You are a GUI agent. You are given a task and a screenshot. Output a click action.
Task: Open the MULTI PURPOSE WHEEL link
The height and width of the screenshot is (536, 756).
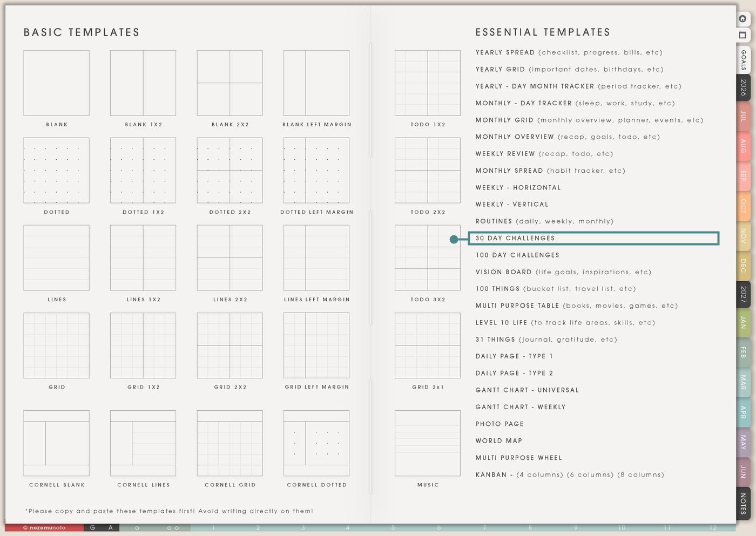pyautogui.click(x=519, y=458)
